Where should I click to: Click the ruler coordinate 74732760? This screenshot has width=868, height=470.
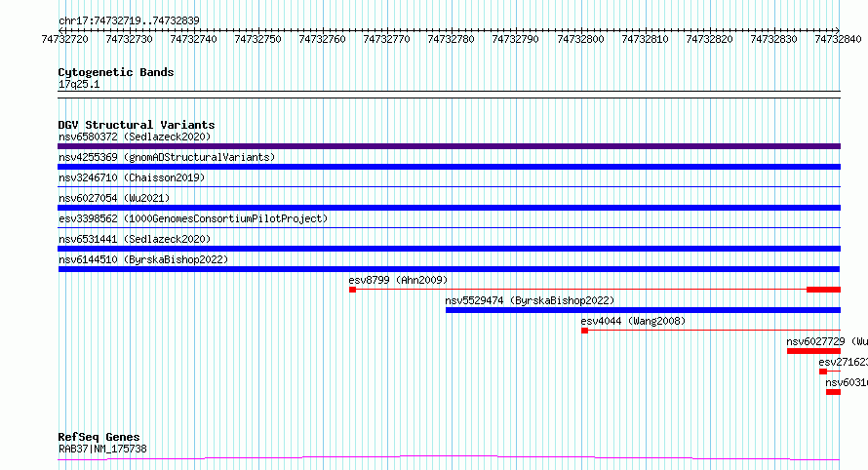click(322, 39)
